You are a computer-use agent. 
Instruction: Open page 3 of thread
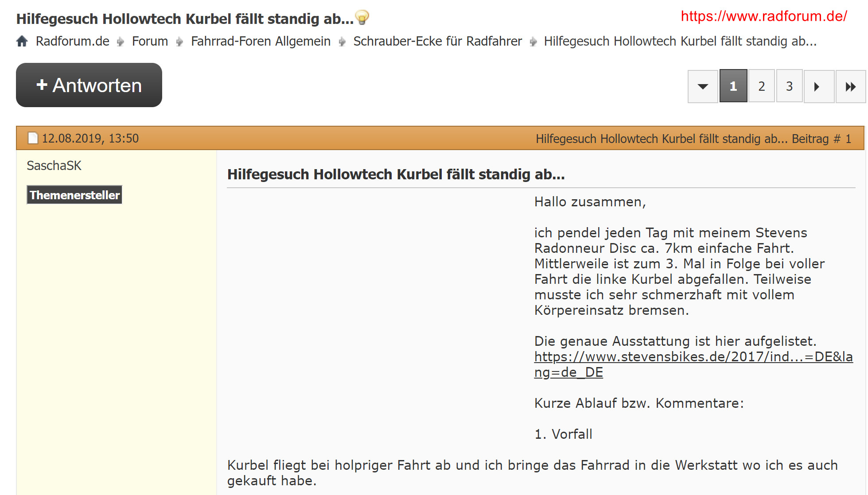[789, 86]
